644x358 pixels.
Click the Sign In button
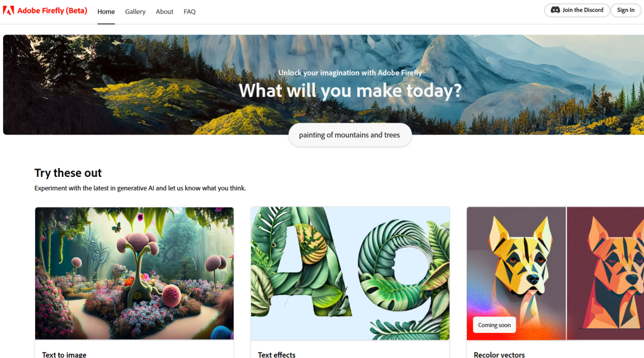tap(626, 10)
